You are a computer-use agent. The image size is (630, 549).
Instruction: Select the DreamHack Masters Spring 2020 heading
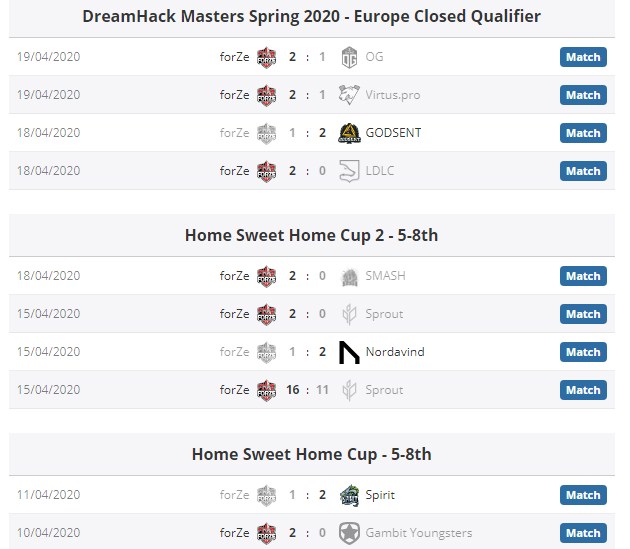[x=312, y=16]
